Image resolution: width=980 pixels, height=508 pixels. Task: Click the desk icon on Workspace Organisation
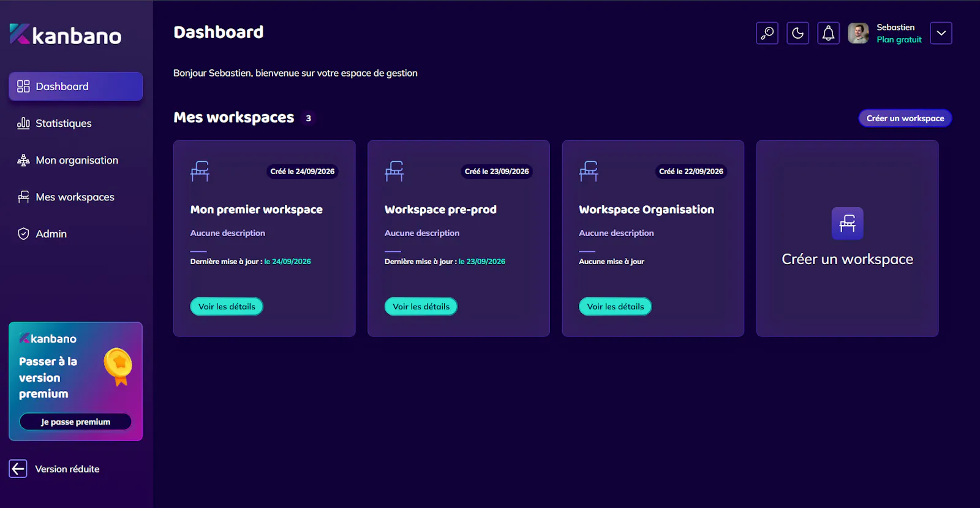[x=589, y=171]
